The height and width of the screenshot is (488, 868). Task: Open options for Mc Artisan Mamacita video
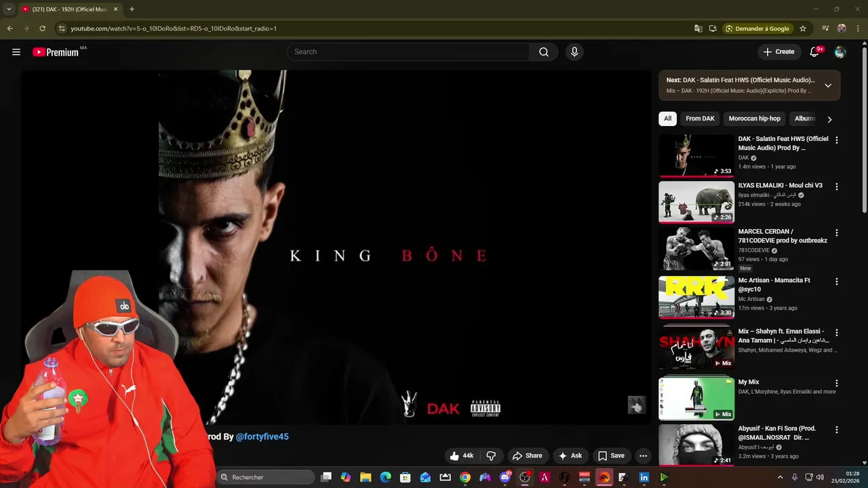[836, 281]
